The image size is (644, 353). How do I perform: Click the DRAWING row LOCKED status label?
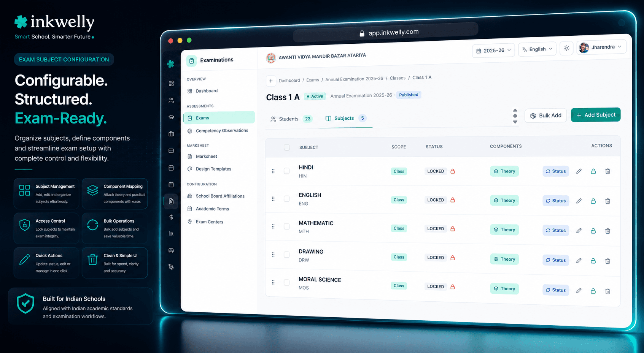[436, 258]
